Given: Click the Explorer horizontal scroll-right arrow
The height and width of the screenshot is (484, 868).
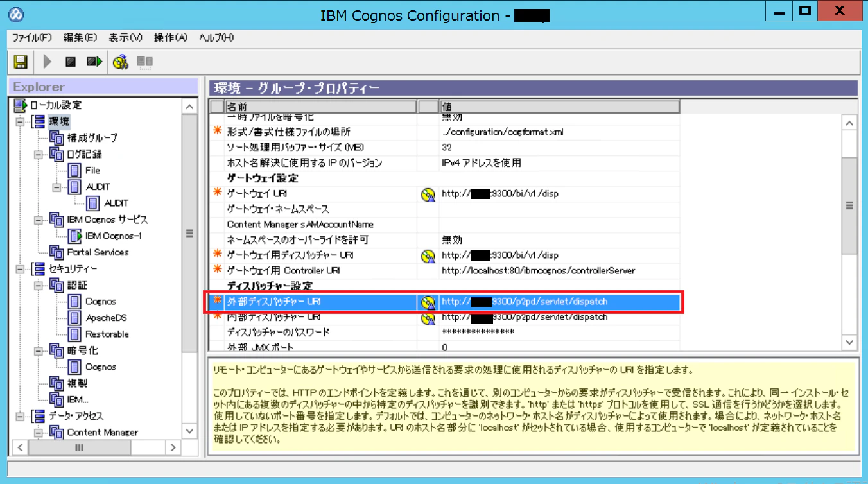Looking at the screenshot, I should pos(173,447).
